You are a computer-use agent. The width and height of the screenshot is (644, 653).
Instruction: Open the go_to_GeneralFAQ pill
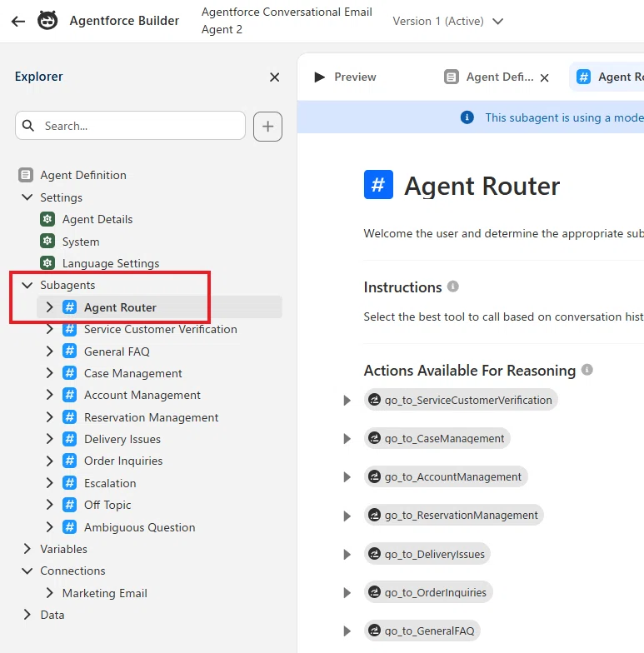point(422,631)
